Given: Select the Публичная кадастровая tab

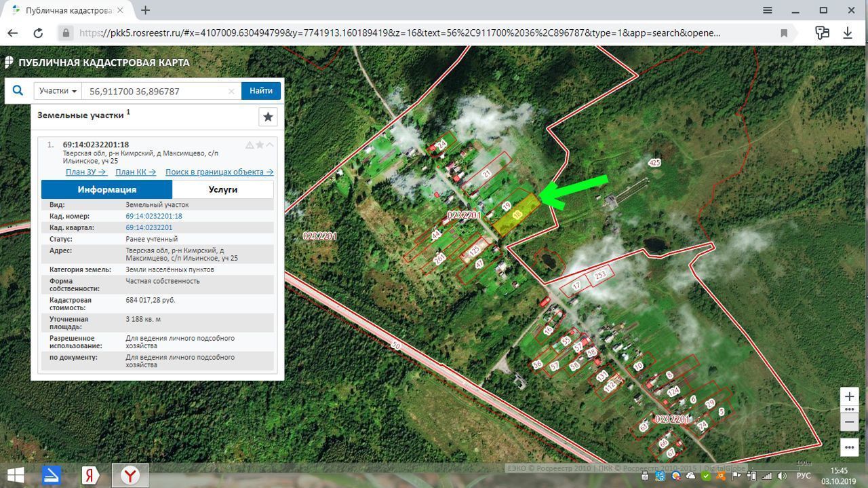Looking at the screenshot, I should (68, 10).
